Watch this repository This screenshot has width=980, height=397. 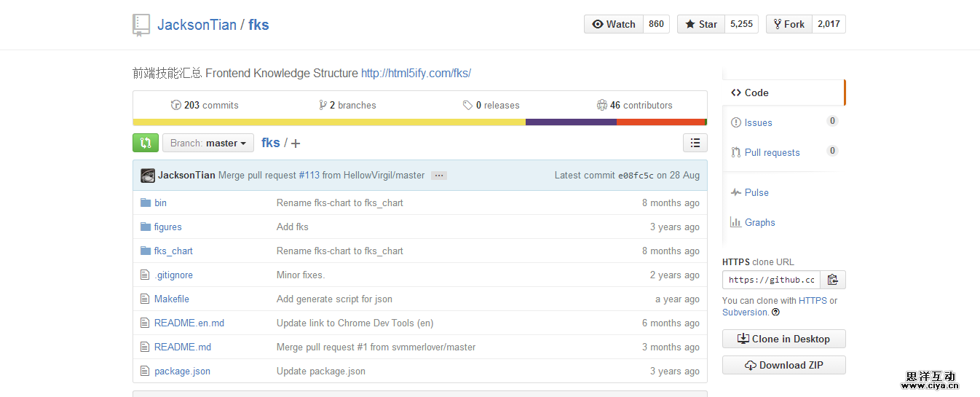(x=614, y=24)
